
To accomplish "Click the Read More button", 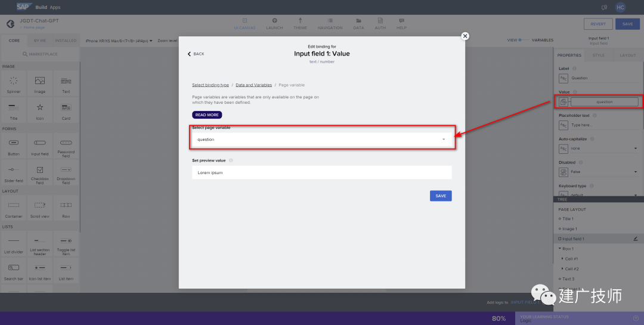I will click(207, 115).
